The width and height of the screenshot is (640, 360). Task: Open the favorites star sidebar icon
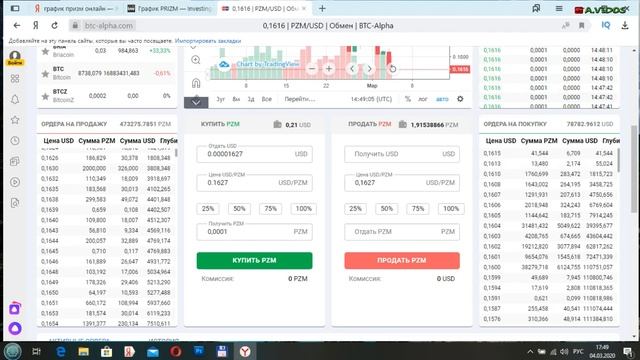coord(15,120)
